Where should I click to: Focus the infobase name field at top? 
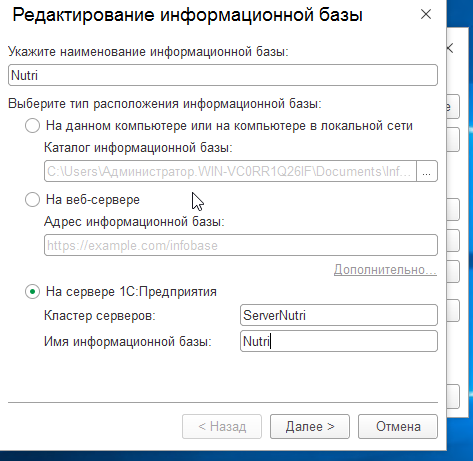[x=223, y=75]
